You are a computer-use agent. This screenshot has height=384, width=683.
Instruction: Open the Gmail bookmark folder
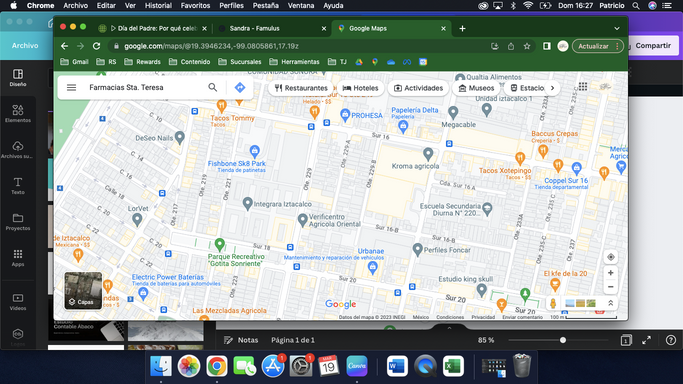[x=74, y=62]
